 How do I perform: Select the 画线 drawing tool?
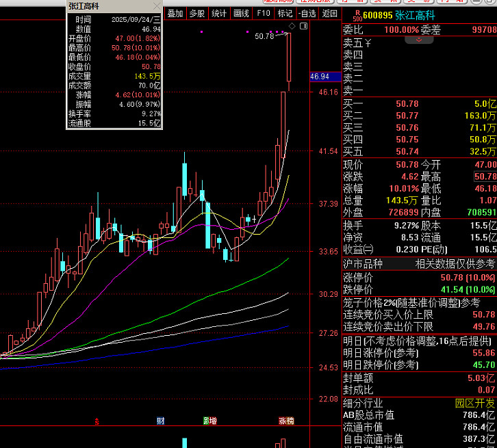tap(241, 13)
